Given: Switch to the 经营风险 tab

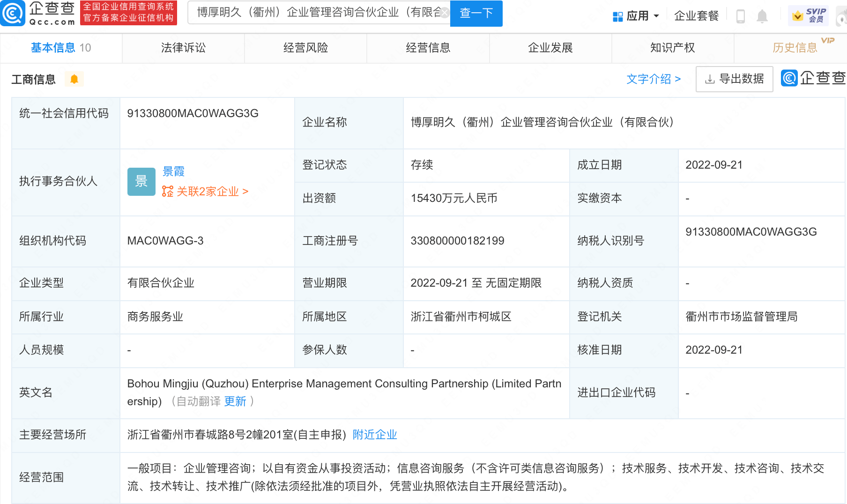Looking at the screenshot, I should (305, 48).
